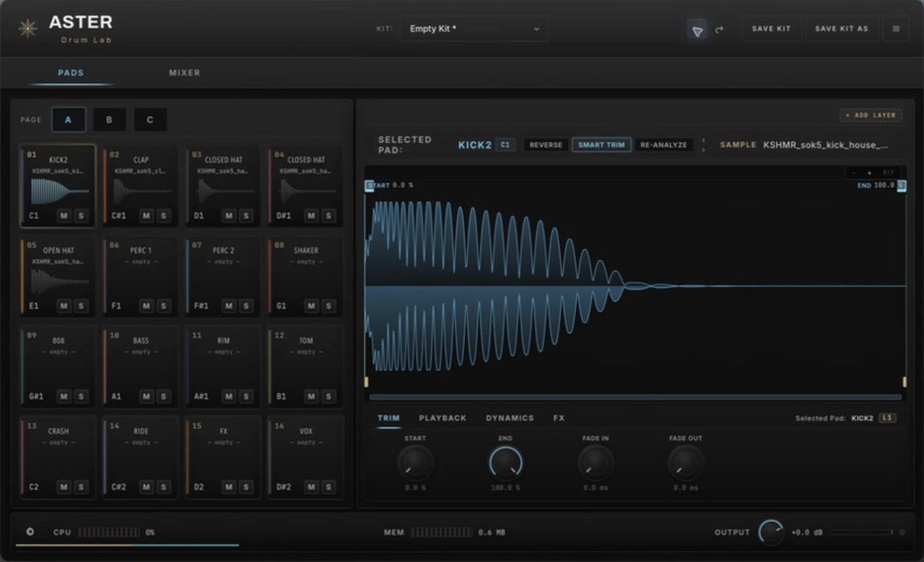This screenshot has width=924, height=562.
Task: Click the L1 layer badge
Action: pyautogui.click(x=887, y=418)
